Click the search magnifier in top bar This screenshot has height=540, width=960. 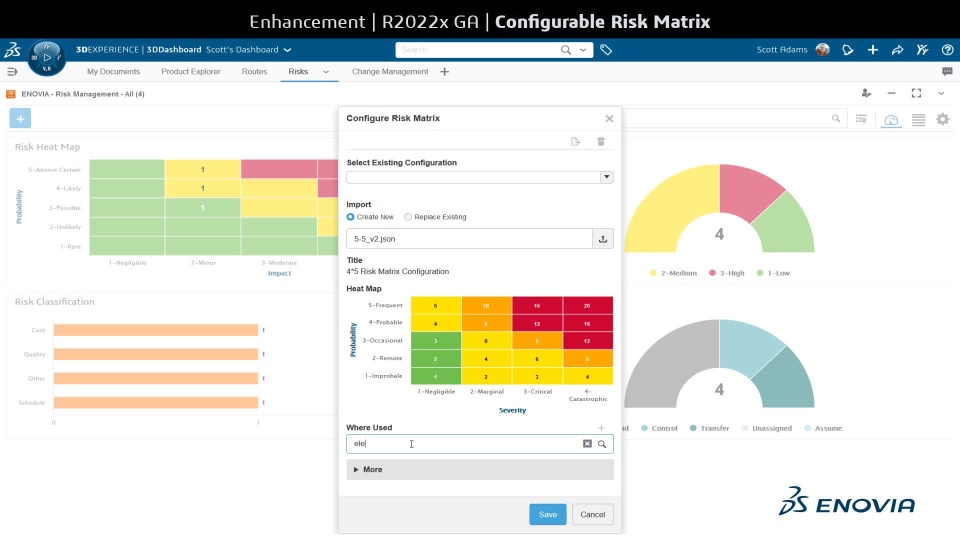(566, 50)
